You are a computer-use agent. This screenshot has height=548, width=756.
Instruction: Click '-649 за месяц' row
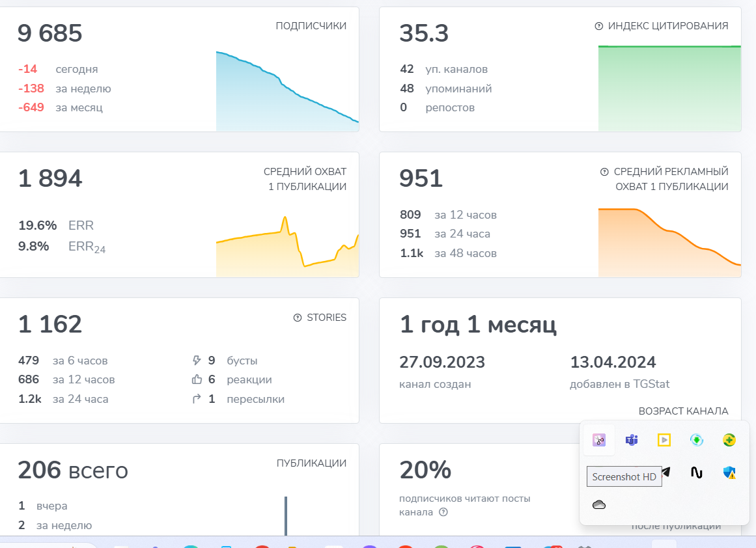click(61, 107)
